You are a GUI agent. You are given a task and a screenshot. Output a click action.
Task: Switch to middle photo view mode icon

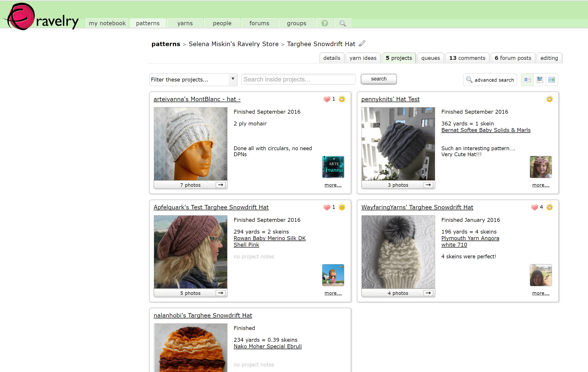pyautogui.click(x=539, y=80)
